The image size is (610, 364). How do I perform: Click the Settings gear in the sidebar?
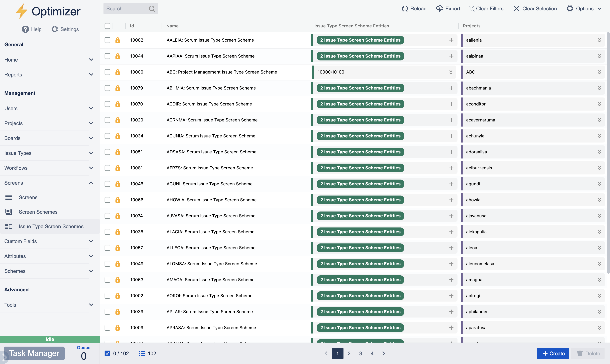pos(54,29)
